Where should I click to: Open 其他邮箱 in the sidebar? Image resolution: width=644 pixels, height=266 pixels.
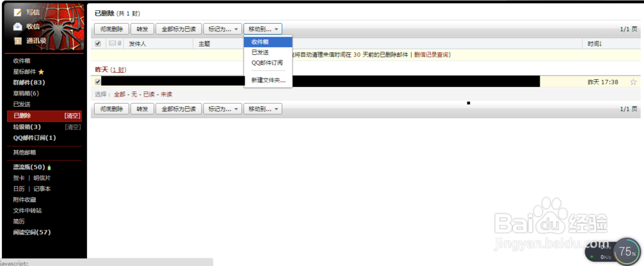(x=24, y=152)
